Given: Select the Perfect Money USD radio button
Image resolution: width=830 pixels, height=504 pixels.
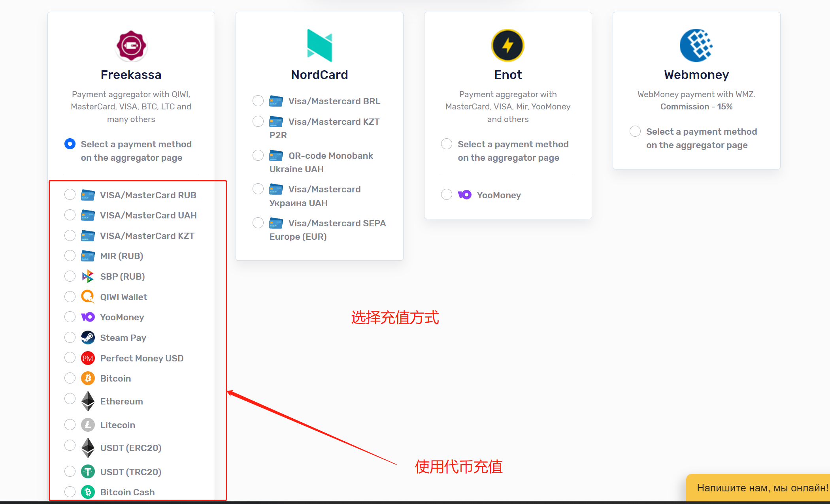Looking at the screenshot, I should click(x=70, y=357).
